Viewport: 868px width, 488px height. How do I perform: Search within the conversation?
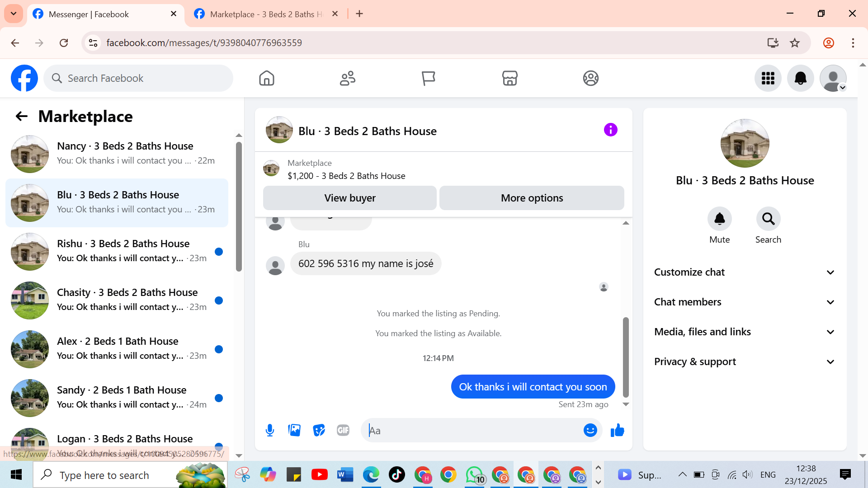tap(768, 219)
